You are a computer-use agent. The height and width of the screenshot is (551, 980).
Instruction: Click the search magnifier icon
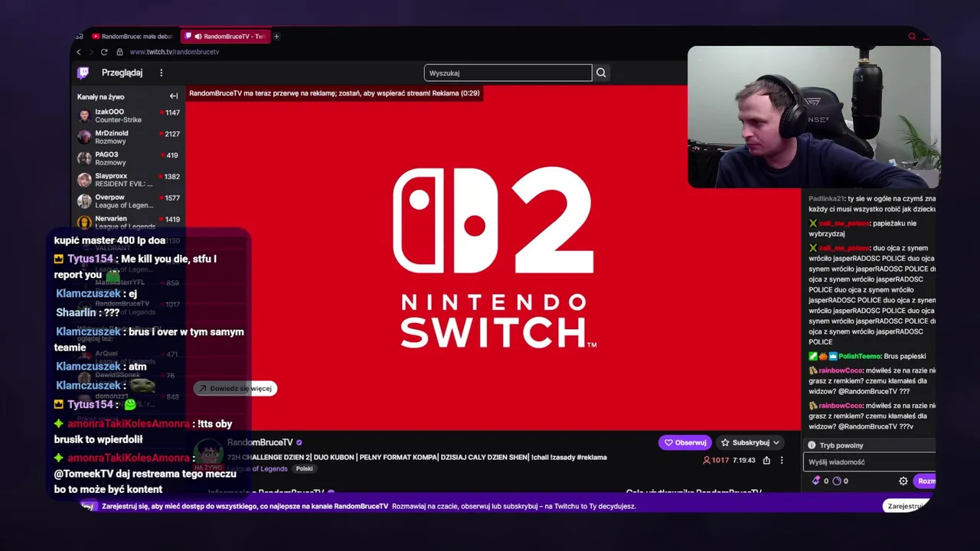pos(601,73)
